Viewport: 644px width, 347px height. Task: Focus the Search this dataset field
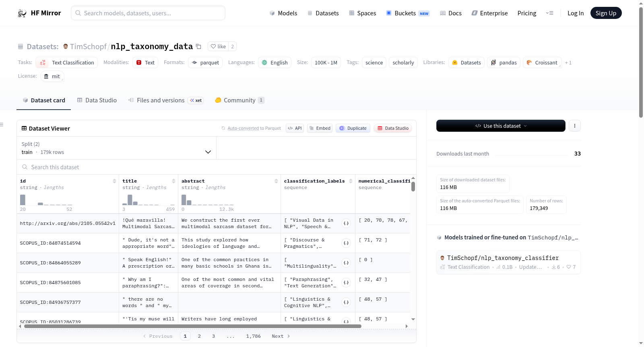pyautogui.click(x=217, y=167)
